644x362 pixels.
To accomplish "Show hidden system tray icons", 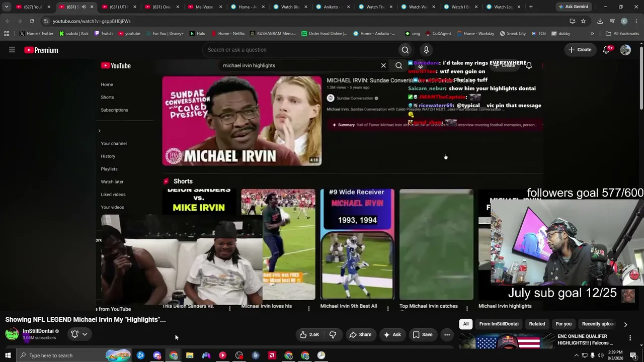I will 576,355.
